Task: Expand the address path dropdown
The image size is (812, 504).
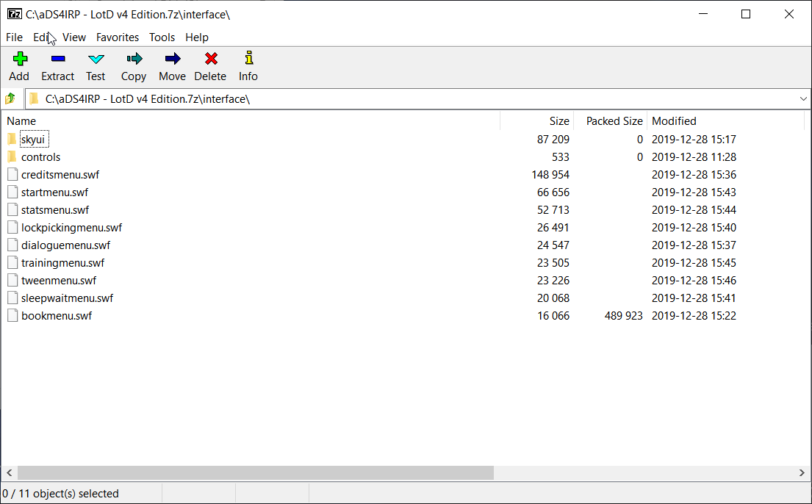Action: click(802, 98)
